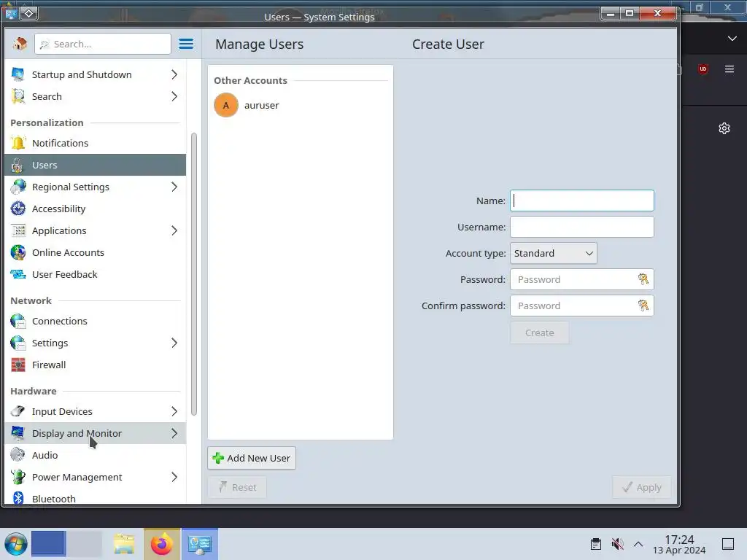Open Notifications settings label
The height and width of the screenshot is (560, 747).
pos(60,143)
